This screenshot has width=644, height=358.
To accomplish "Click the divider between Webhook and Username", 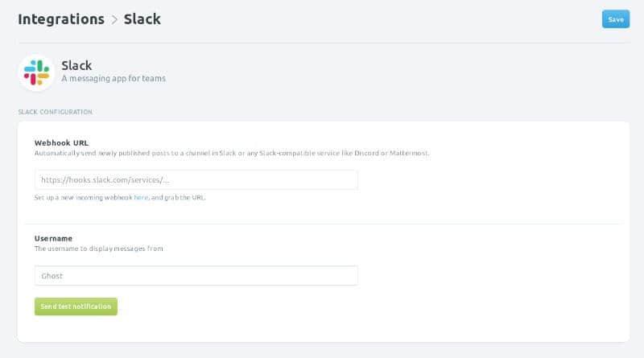I will pyautogui.click(x=322, y=224).
